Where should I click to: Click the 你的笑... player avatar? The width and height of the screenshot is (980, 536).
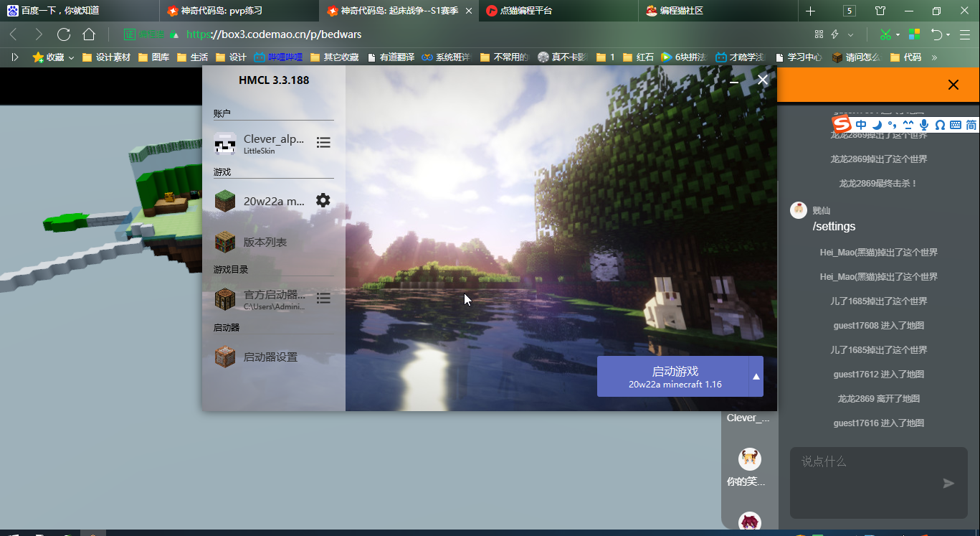750,459
